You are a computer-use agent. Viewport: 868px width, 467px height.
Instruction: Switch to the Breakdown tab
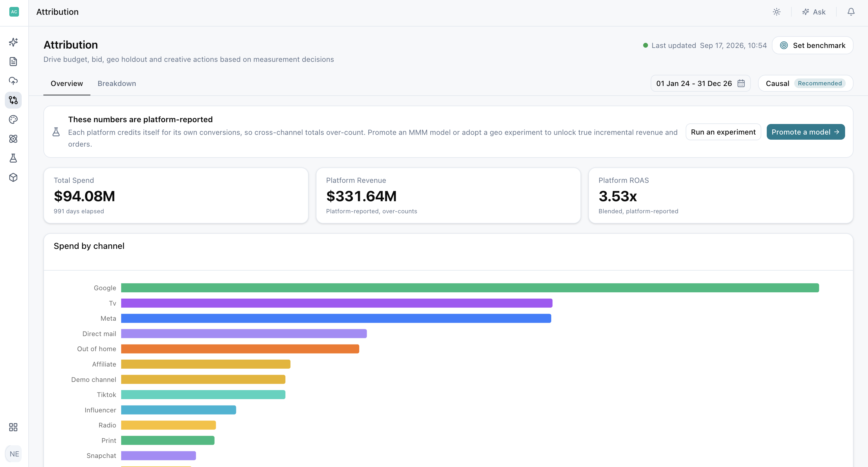pyautogui.click(x=117, y=83)
